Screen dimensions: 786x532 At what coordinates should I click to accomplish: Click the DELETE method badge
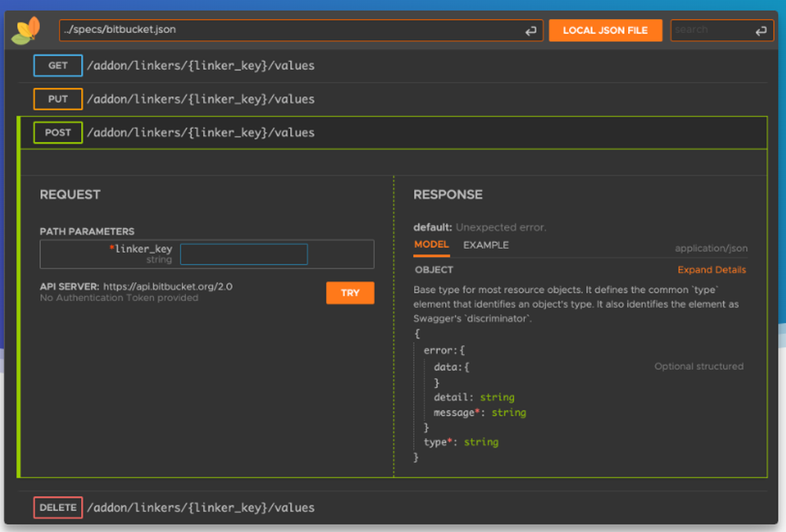pos(58,508)
